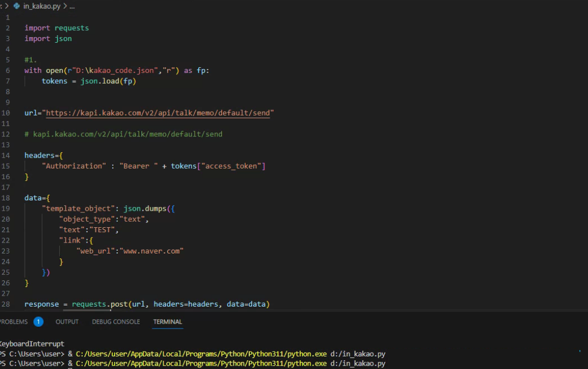Click the "template_object" key on line 19
Screen dimensions: 588x369
(x=78, y=209)
